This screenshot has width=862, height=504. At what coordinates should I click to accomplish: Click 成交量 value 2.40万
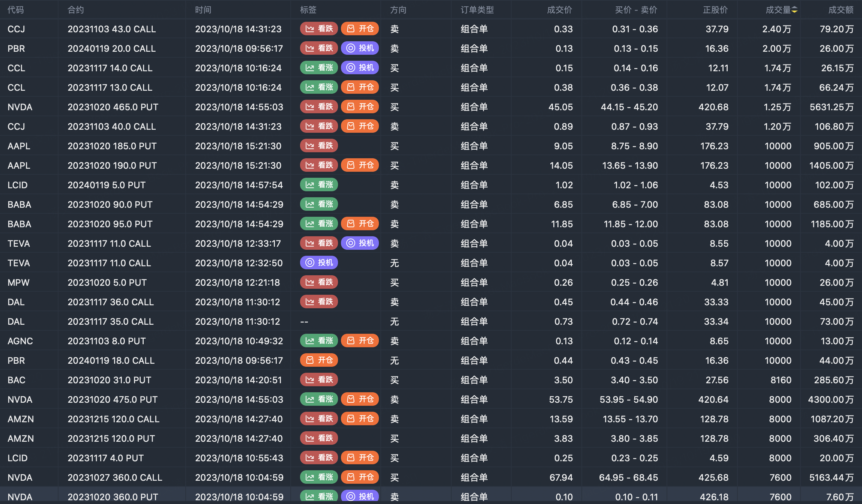777,29
